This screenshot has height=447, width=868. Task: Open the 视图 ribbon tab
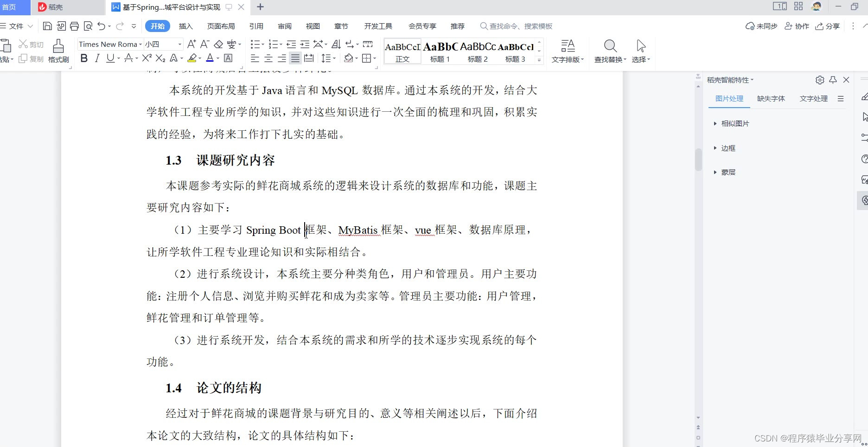(313, 26)
